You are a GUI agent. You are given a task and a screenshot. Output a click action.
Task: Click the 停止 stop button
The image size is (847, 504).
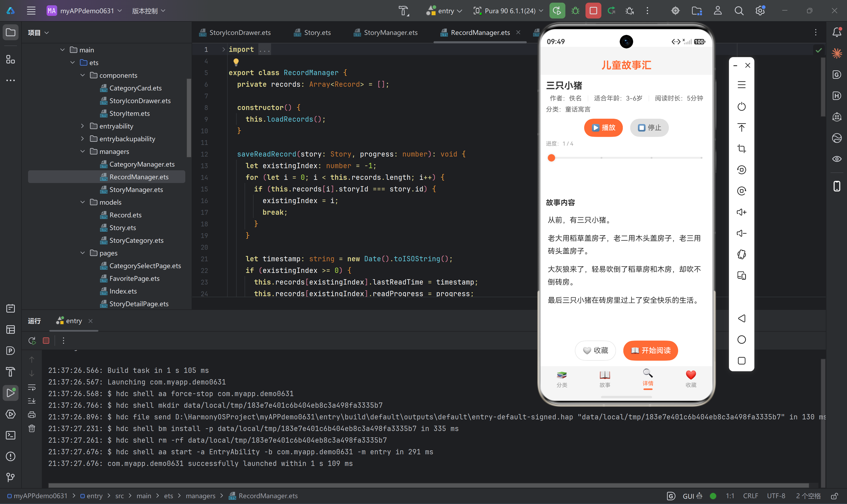[649, 128]
